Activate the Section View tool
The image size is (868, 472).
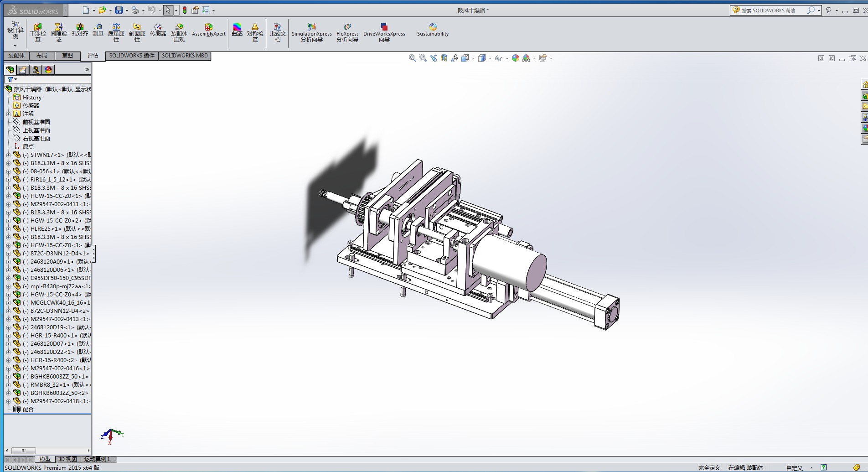coord(444,58)
